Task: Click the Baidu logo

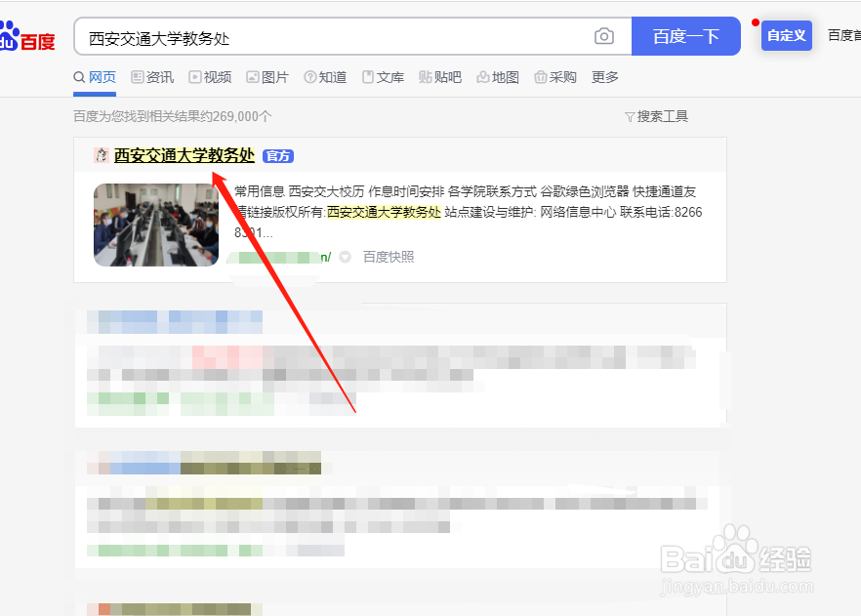Action: (x=27, y=36)
